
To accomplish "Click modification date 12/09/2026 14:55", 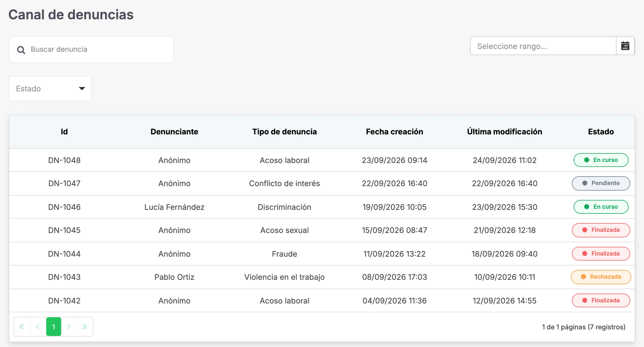I will [x=505, y=301].
